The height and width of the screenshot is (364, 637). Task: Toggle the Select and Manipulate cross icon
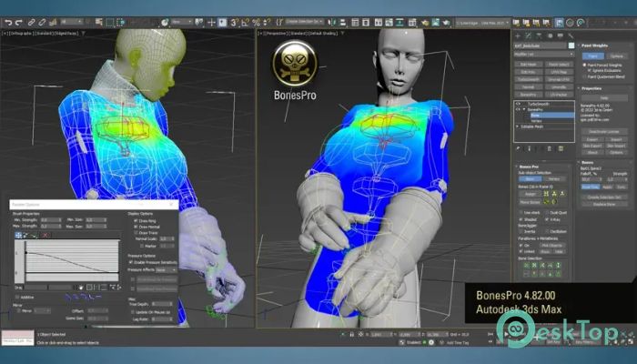coord(211,23)
